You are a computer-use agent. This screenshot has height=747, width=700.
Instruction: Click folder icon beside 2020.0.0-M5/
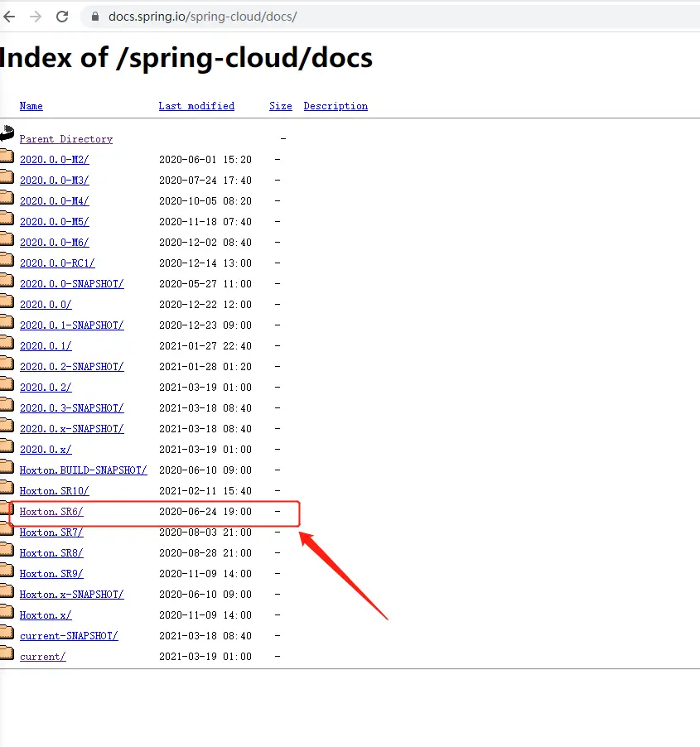click(7, 218)
